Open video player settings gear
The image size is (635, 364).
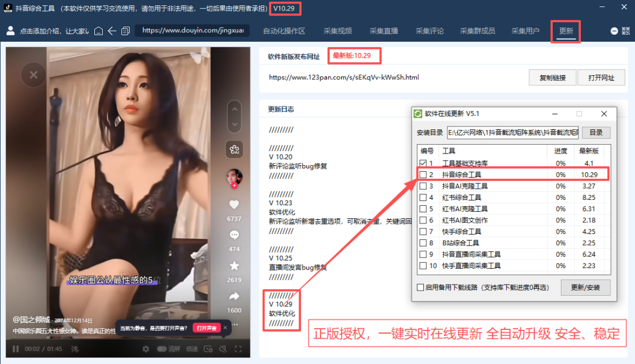click(x=146, y=349)
